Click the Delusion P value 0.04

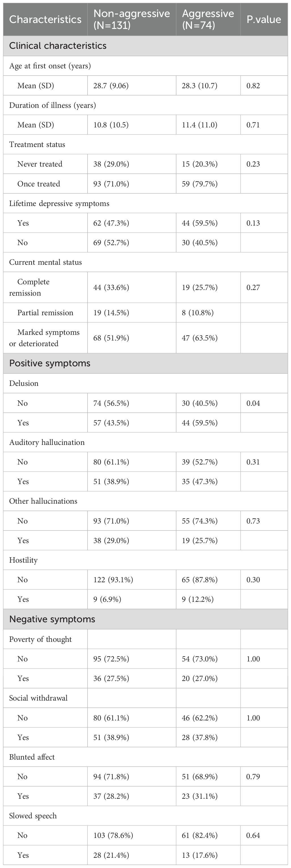click(x=253, y=403)
